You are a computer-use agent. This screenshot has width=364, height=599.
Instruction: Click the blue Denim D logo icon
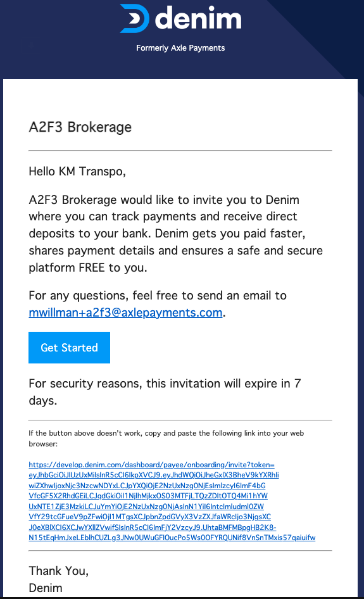134,18
